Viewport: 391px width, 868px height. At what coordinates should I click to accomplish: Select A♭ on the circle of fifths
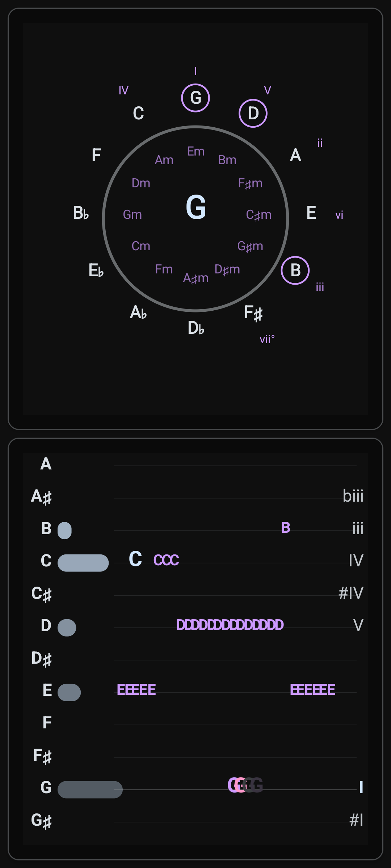click(138, 312)
